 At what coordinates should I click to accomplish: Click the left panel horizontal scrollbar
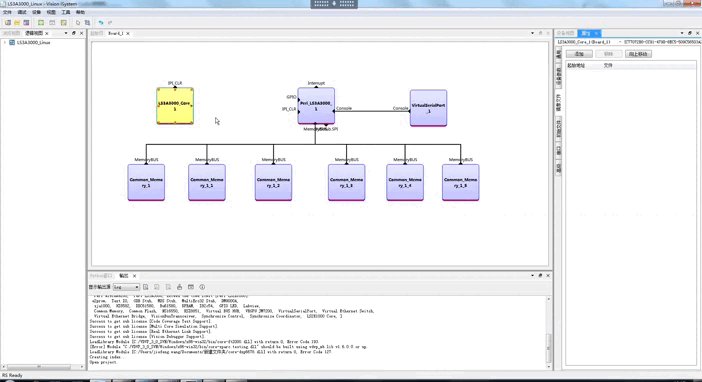pyautogui.click(x=39, y=367)
